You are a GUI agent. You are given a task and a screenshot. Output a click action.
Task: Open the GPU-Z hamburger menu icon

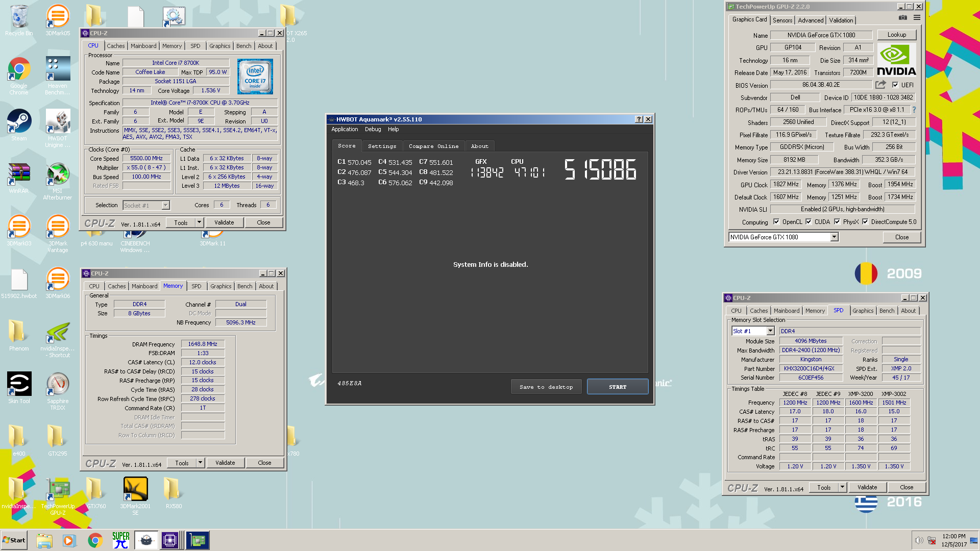[x=917, y=18]
